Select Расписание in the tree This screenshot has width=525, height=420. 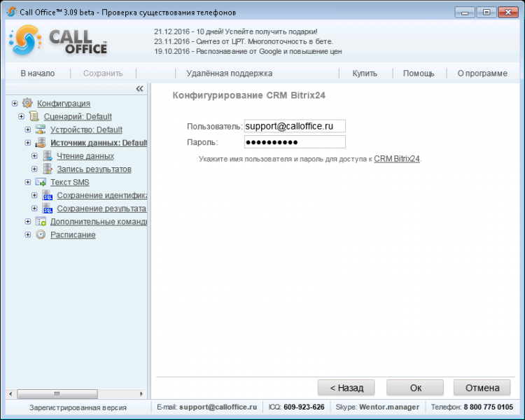click(x=73, y=234)
